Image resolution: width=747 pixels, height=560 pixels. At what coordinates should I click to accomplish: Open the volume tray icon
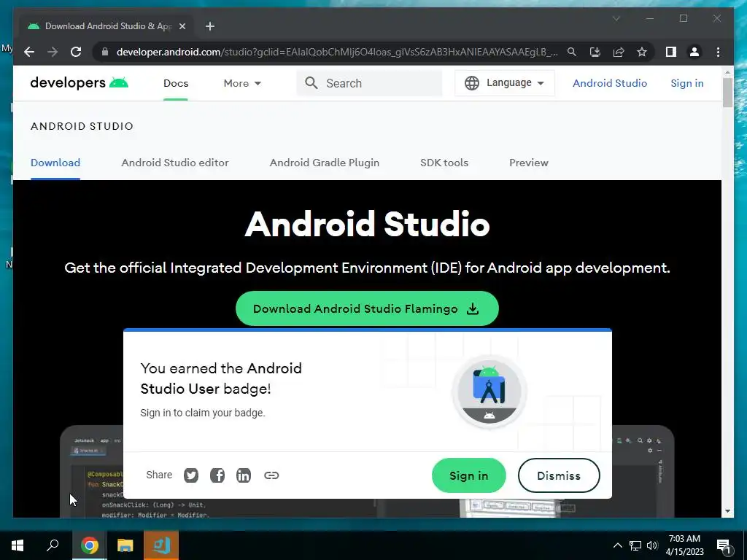[x=652, y=545]
